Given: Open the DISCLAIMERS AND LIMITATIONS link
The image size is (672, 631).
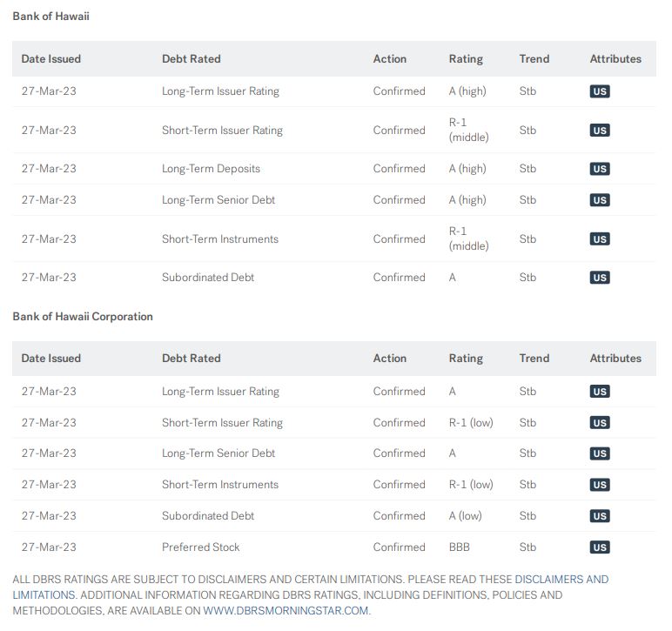Looking at the screenshot, I should (561, 579).
